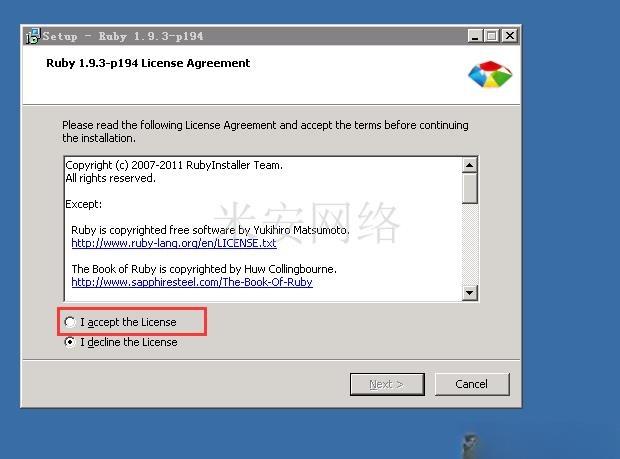The width and height of the screenshot is (620, 459).
Task: Open the ruby-lang.org LICENSE.txt link
Action: click(174, 243)
